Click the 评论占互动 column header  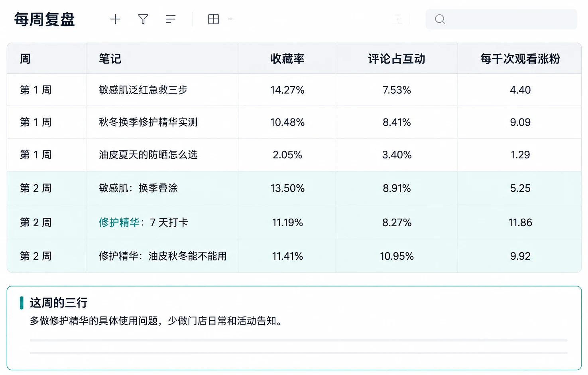point(397,59)
